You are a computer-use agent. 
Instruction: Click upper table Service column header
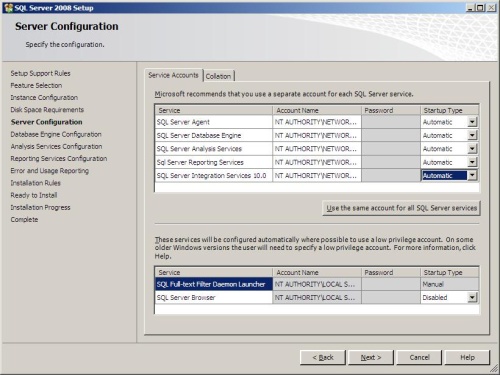(214, 110)
